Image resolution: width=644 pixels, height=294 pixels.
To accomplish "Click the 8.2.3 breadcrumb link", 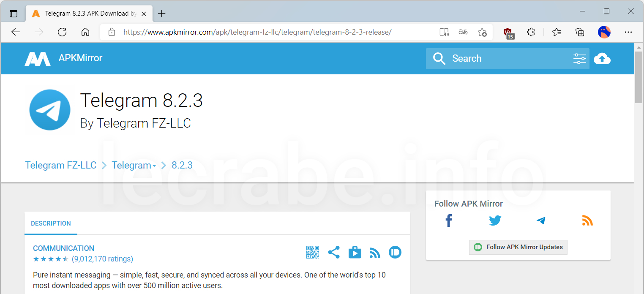I will [x=182, y=165].
